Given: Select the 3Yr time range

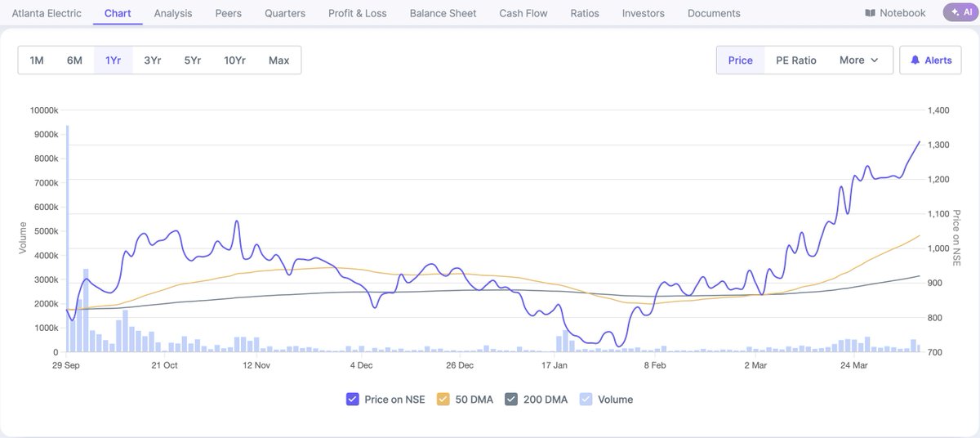Looking at the screenshot, I should 152,60.
